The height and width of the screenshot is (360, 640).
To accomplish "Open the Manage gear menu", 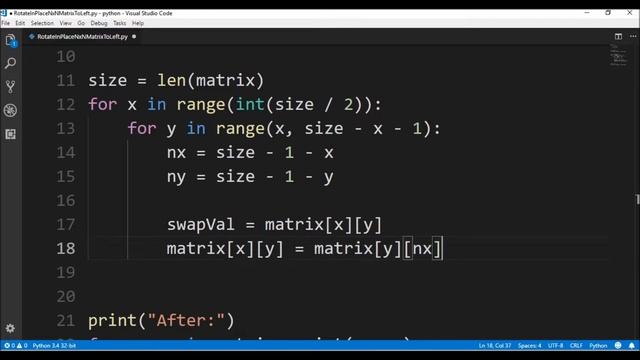I will (x=10, y=328).
